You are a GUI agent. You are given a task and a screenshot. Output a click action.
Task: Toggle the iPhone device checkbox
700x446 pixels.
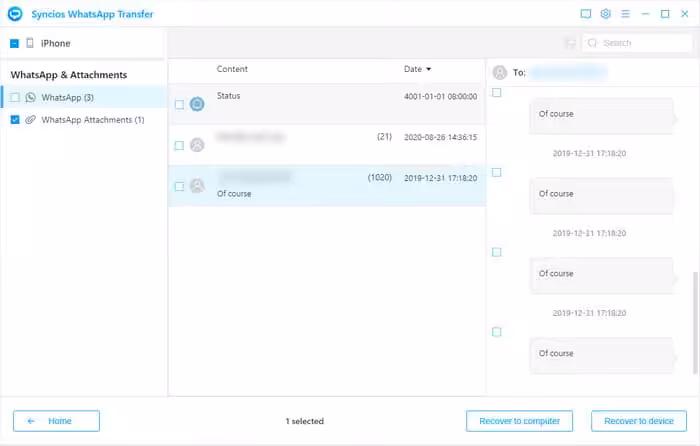14,43
